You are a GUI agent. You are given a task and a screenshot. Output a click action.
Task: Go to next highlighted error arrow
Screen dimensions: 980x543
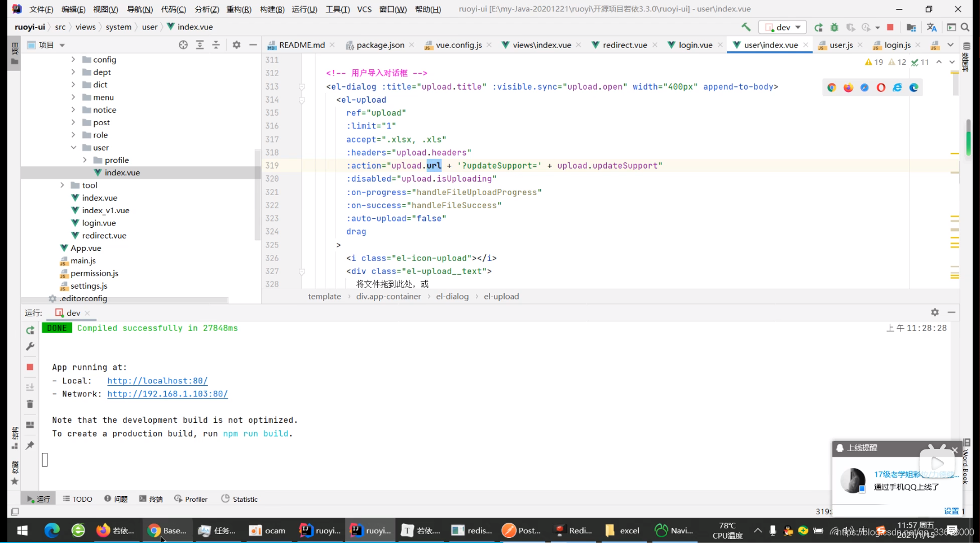(952, 62)
